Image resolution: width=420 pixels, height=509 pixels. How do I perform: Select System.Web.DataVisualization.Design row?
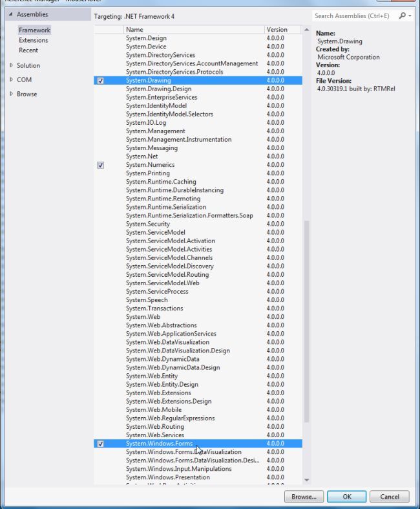click(x=198, y=351)
